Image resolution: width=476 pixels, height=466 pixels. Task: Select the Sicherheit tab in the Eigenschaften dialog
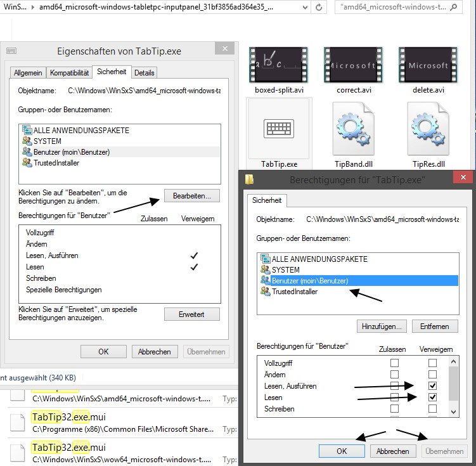112,72
